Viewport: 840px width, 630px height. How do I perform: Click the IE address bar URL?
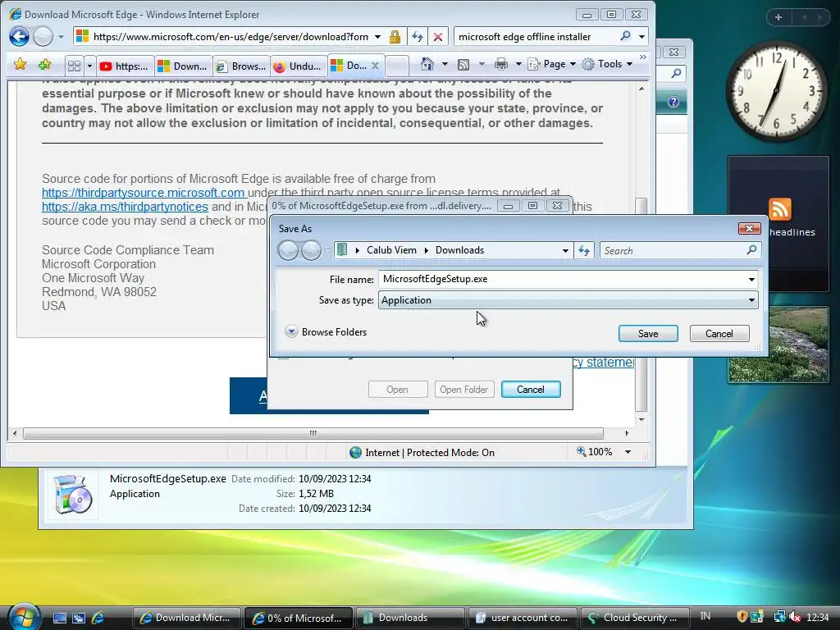[231, 37]
